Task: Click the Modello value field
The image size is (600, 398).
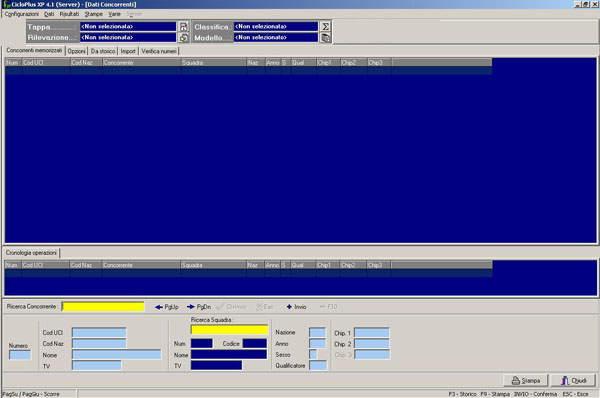Action: tap(276, 38)
